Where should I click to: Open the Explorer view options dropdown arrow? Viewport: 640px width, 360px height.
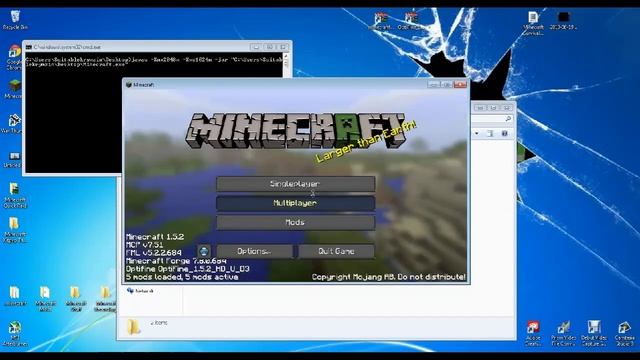coord(477,133)
